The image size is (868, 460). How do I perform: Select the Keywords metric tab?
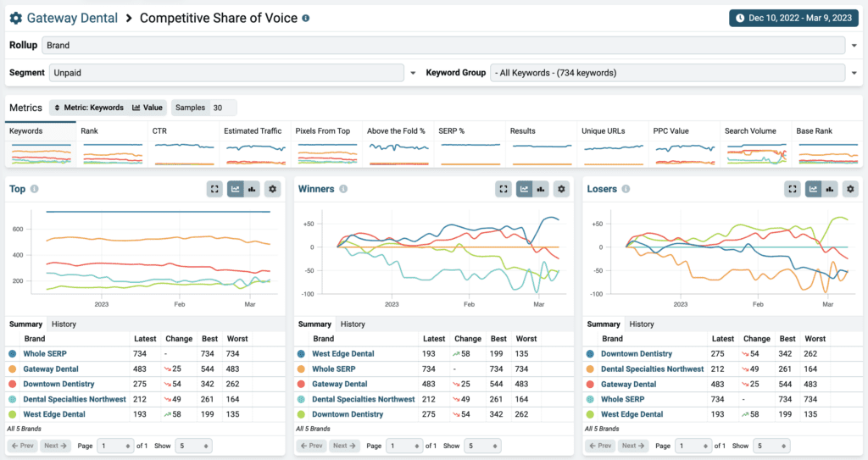tap(41, 144)
